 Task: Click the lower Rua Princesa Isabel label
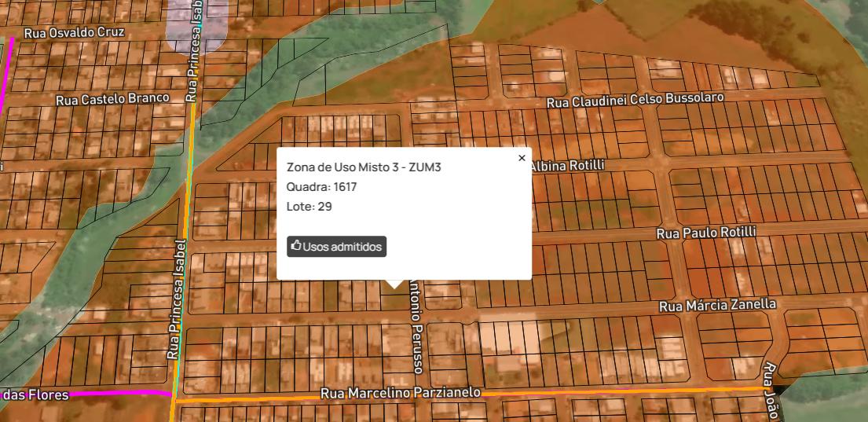pyautogui.click(x=176, y=299)
